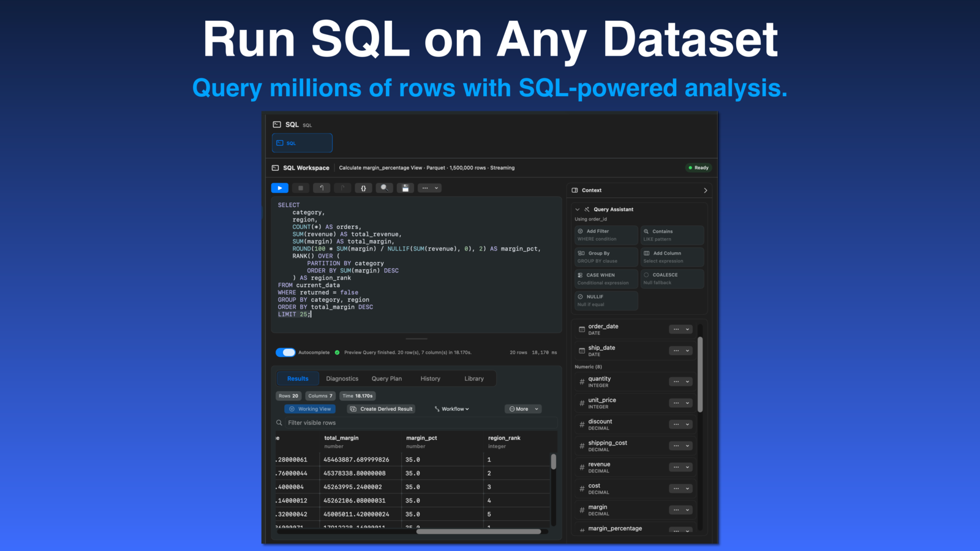
Task: Open the search magnifier tool
Action: pyautogui.click(x=384, y=188)
